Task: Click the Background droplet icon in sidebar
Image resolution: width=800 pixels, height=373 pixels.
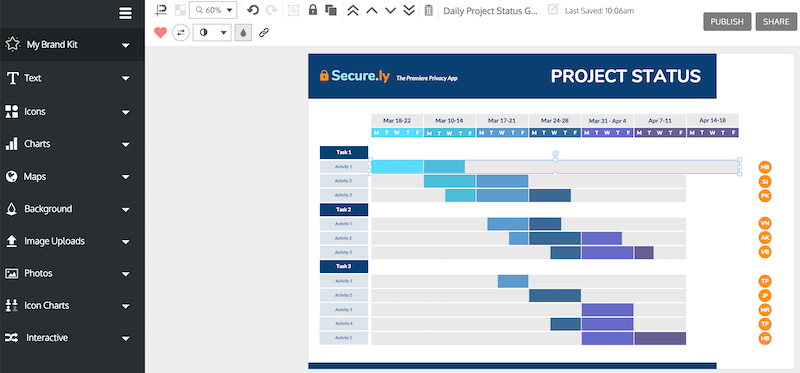Action: pos(11,209)
